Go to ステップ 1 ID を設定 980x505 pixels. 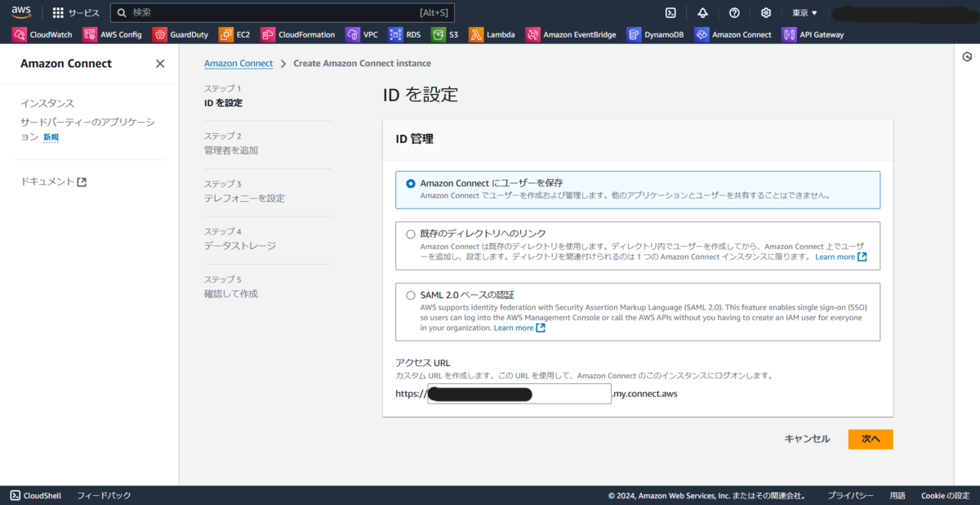(223, 96)
